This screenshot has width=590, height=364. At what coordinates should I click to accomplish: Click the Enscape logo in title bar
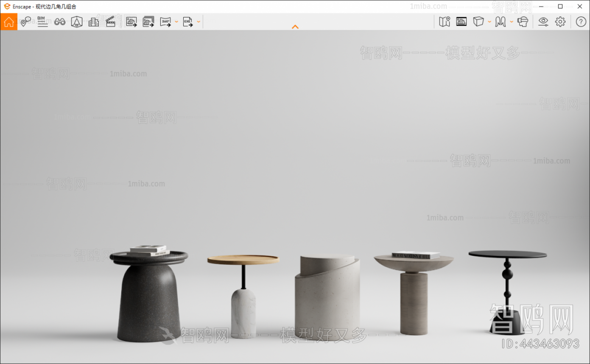tap(7, 6)
